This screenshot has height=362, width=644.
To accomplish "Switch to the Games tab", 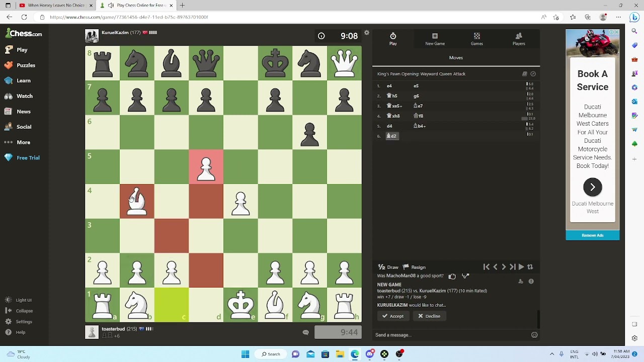I will point(477,39).
